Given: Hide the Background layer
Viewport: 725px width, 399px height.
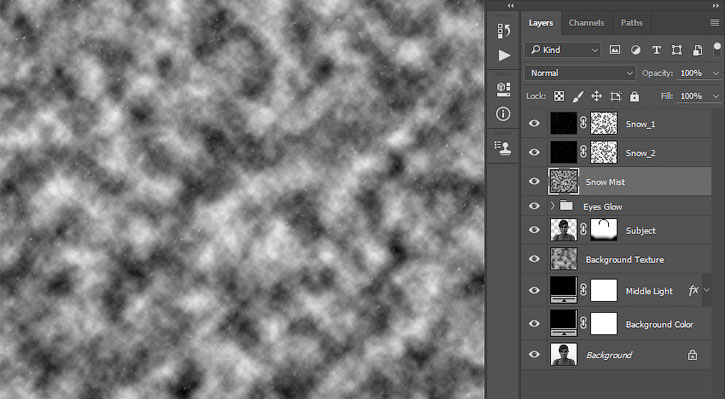Looking at the screenshot, I should 534,354.
